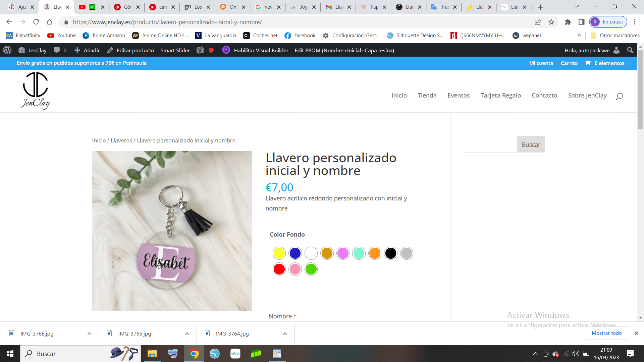Open Smart Slider in admin bar
644x362 pixels.
[175, 50]
